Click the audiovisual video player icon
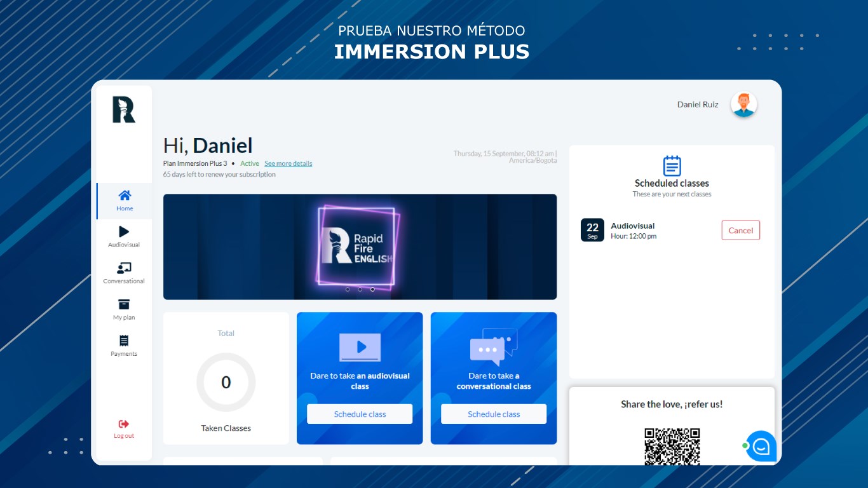 coord(360,348)
